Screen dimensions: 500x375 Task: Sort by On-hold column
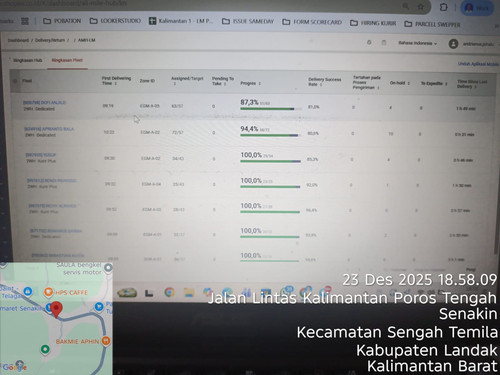click(400, 83)
